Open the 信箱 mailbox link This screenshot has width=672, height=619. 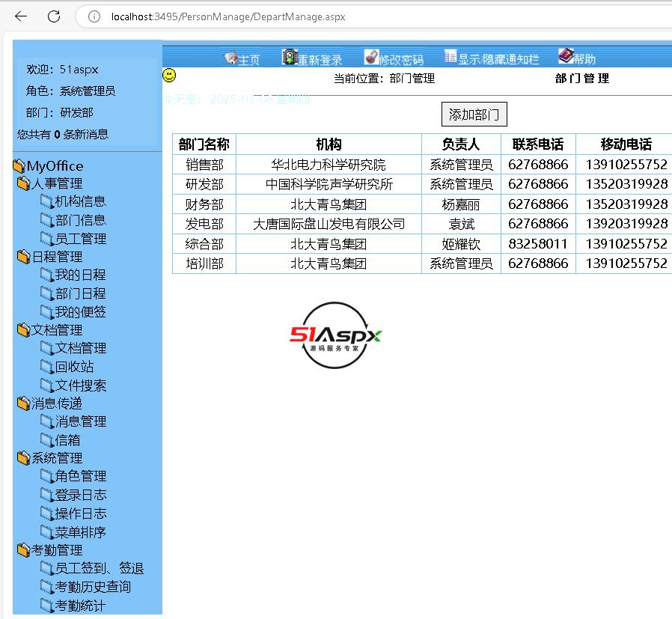pos(67,440)
